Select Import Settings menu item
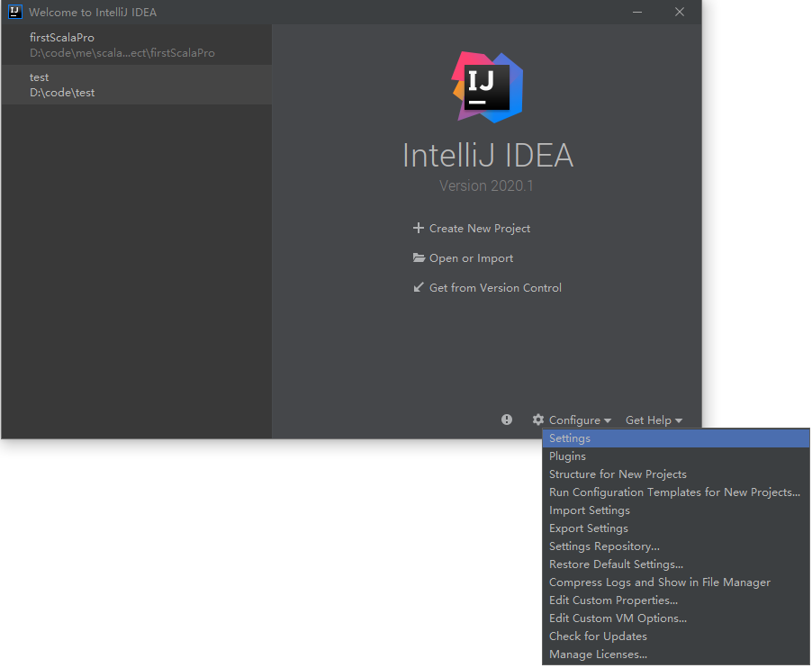 (x=676, y=510)
